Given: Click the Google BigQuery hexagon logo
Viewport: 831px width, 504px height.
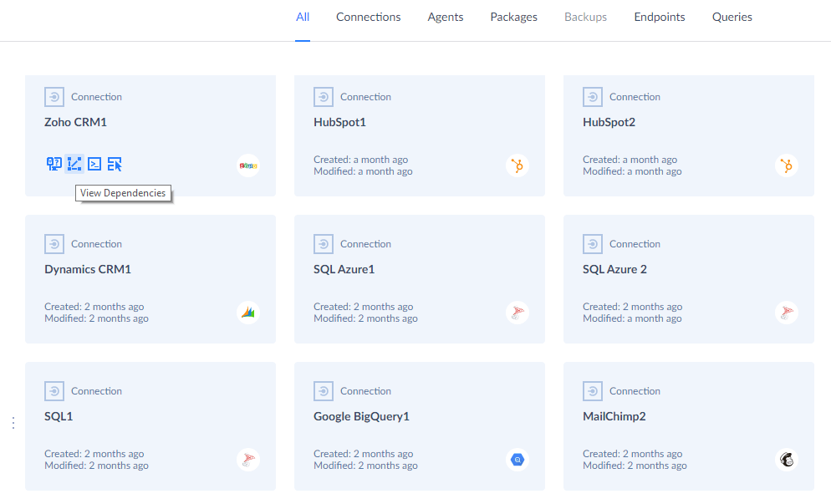Looking at the screenshot, I should point(517,460).
